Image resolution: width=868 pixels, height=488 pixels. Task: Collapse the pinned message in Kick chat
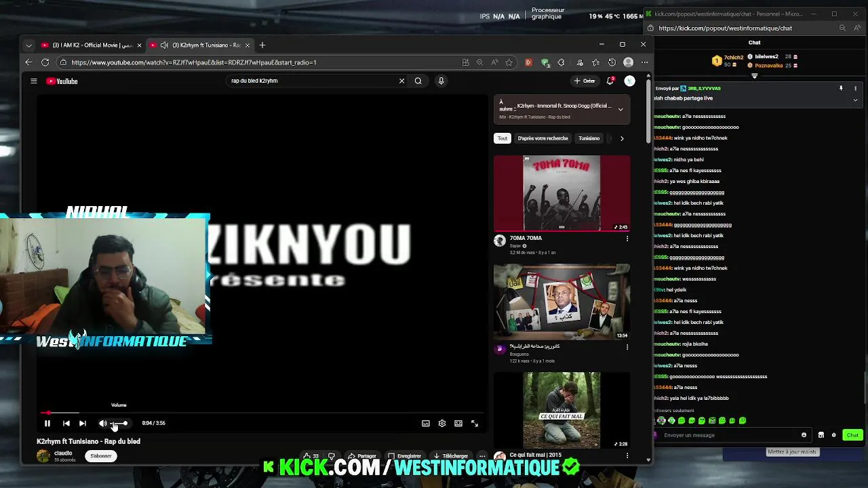coord(855,100)
